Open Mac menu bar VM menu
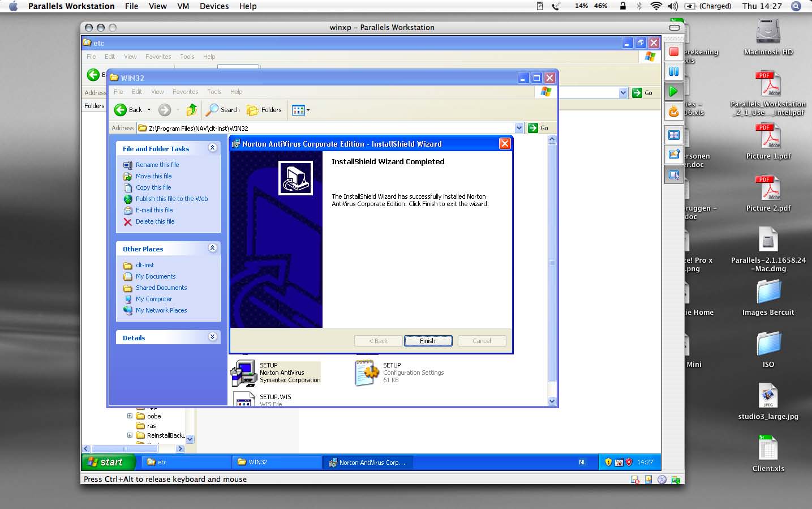This screenshot has width=812, height=509. (x=183, y=6)
